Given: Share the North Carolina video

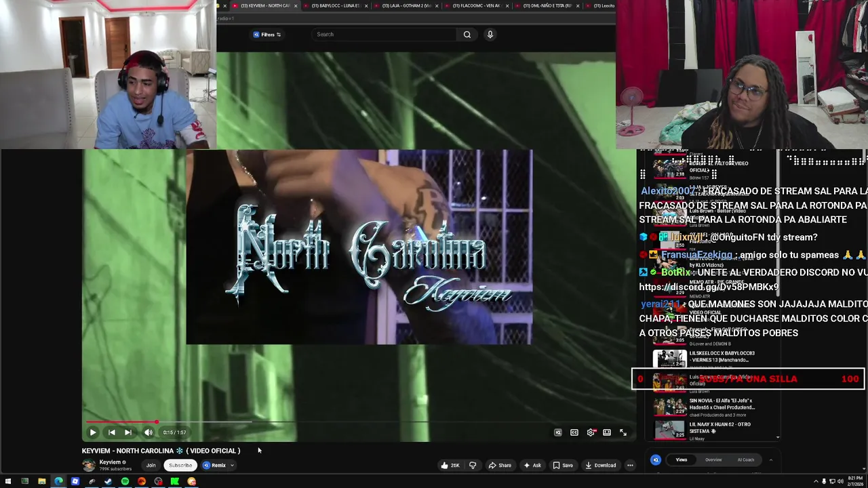Looking at the screenshot, I should 500,466.
